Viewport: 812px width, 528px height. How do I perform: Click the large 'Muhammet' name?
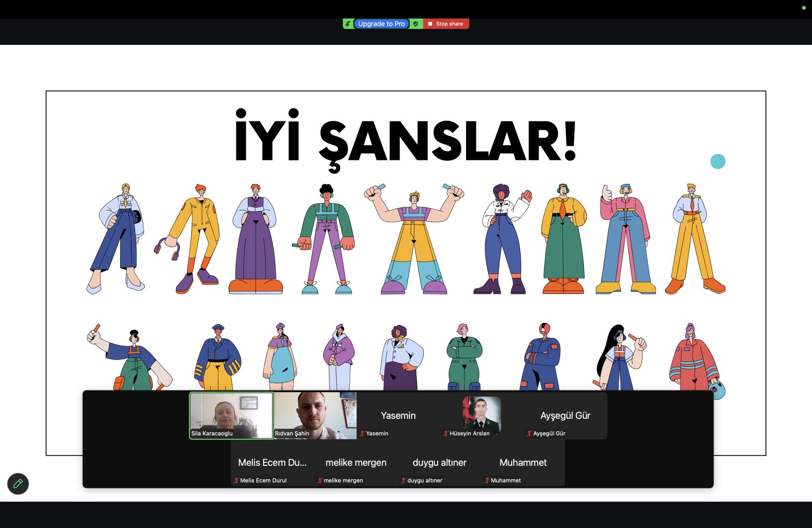click(523, 462)
